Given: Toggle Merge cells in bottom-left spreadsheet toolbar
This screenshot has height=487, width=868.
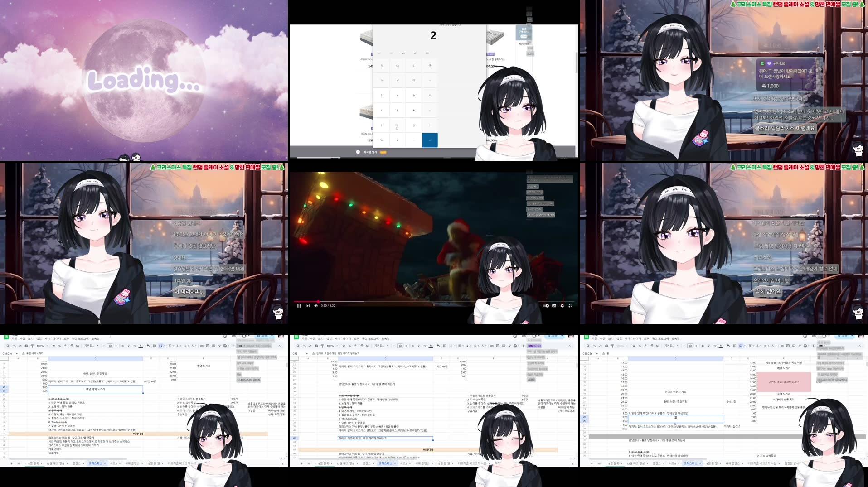Looking at the screenshot, I should click(161, 346).
